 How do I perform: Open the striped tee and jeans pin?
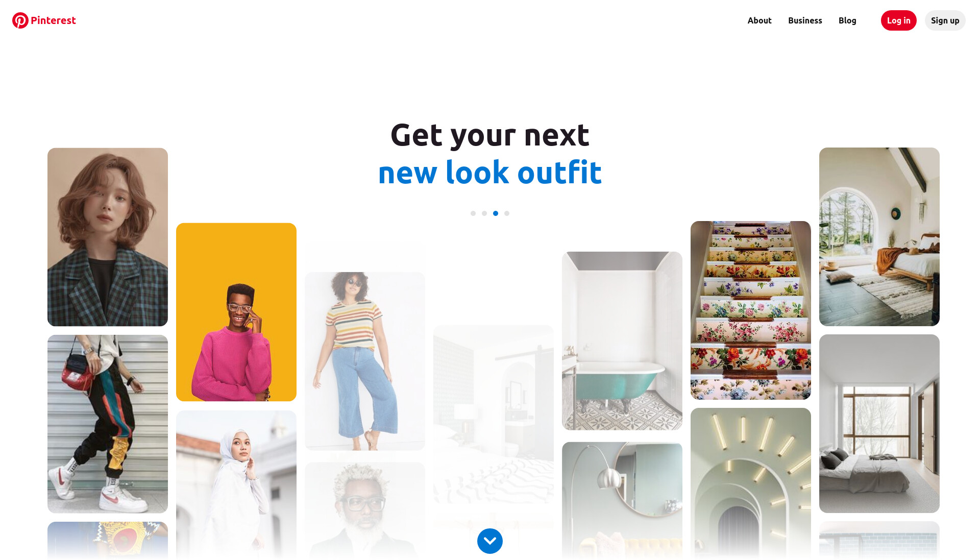click(x=365, y=361)
